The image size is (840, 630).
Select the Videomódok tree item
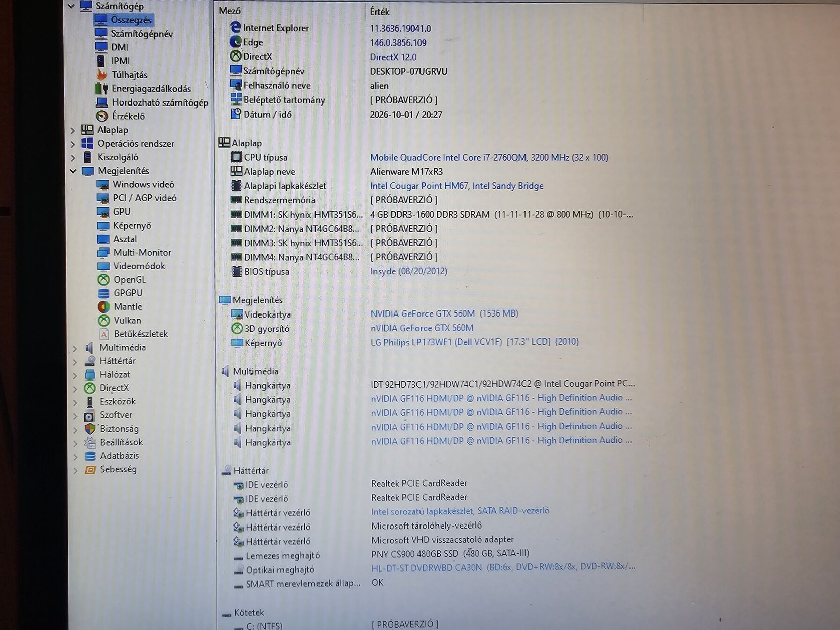pyautogui.click(x=139, y=266)
